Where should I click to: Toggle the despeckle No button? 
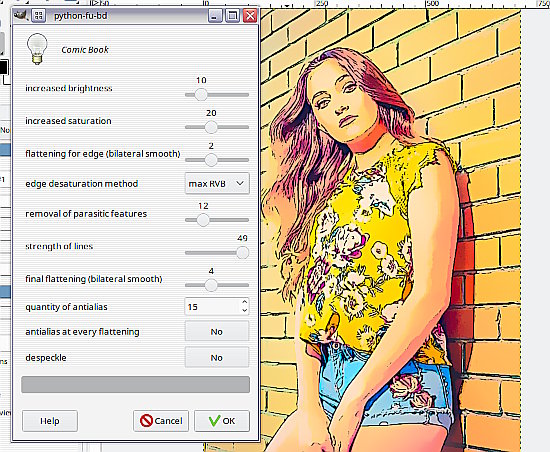217,357
